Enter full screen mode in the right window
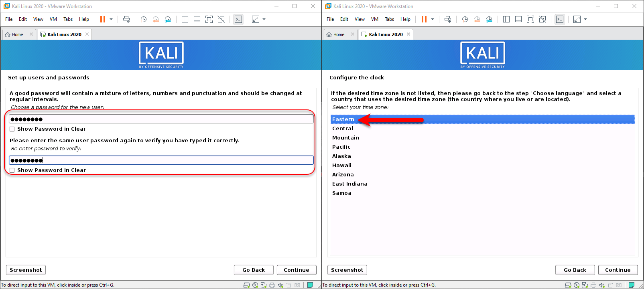This screenshot has width=644, height=289. coord(530,19)
